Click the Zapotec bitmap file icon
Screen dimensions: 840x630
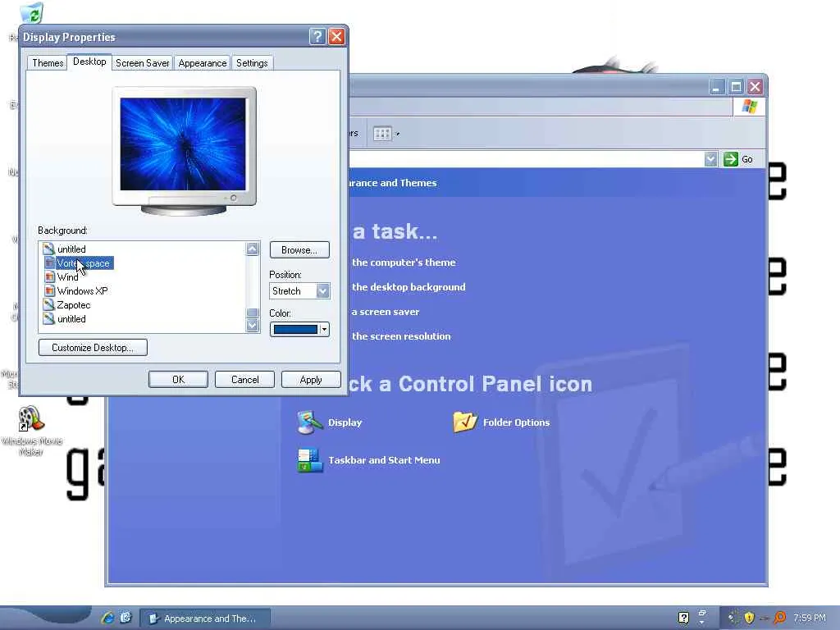(48, 305)
